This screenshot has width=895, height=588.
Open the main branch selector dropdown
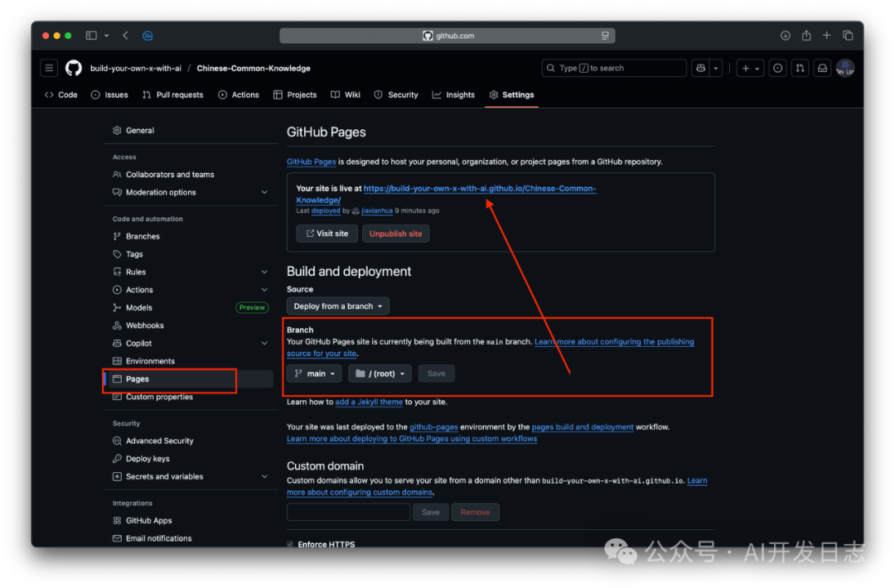315,374
